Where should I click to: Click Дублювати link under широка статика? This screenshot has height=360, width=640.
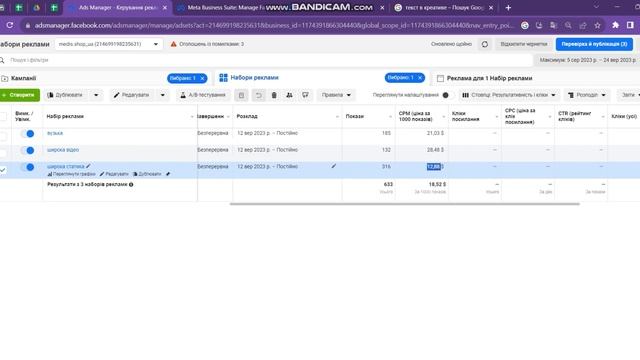147,174
